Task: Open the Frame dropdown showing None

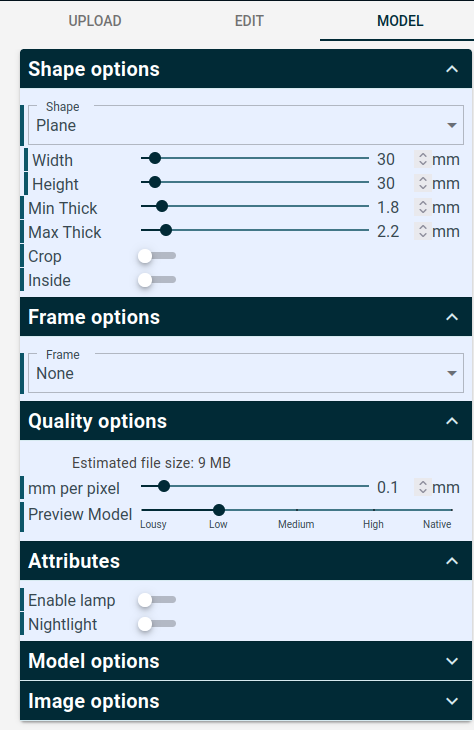Action: [x=246, y=373]
